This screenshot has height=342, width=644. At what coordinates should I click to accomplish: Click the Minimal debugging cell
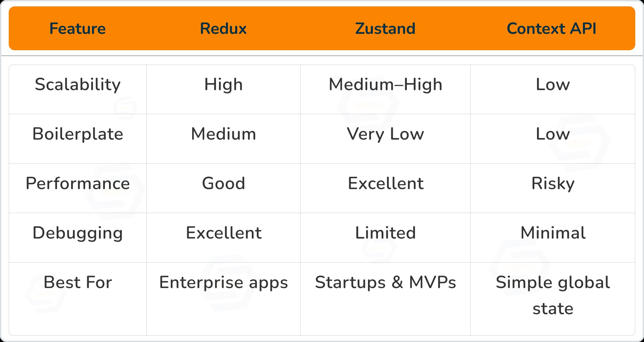tap(553, 233)
